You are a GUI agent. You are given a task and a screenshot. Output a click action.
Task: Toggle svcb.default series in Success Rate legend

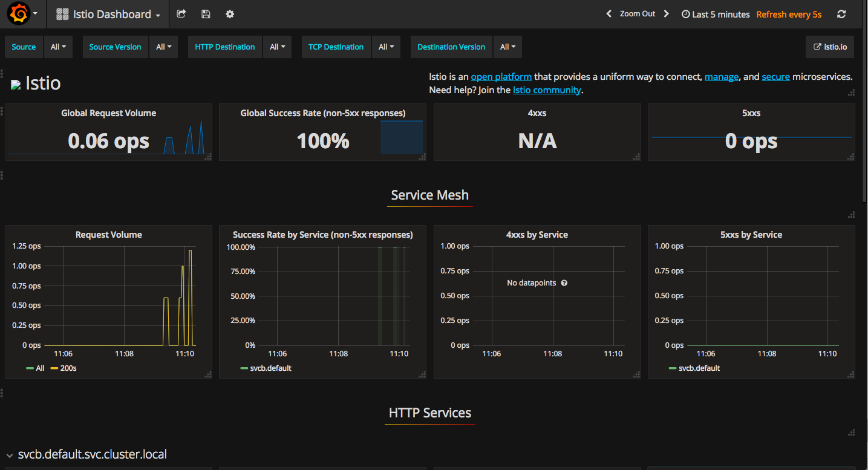266,368
